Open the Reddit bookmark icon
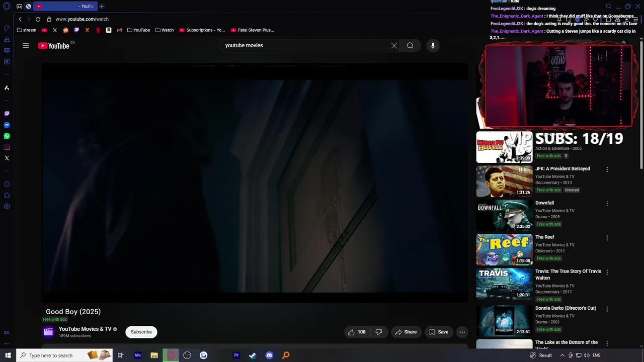Viewport: 644px width, 362px height. (65, 30)
